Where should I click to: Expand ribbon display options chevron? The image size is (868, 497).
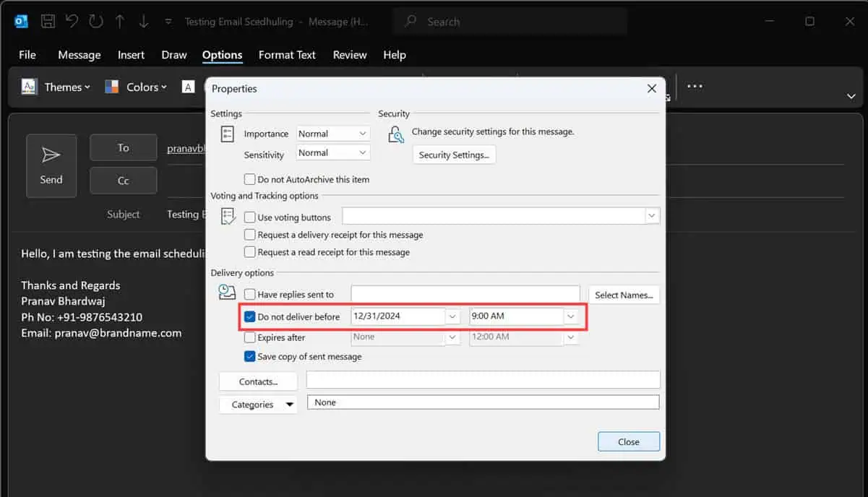(851, 96)
